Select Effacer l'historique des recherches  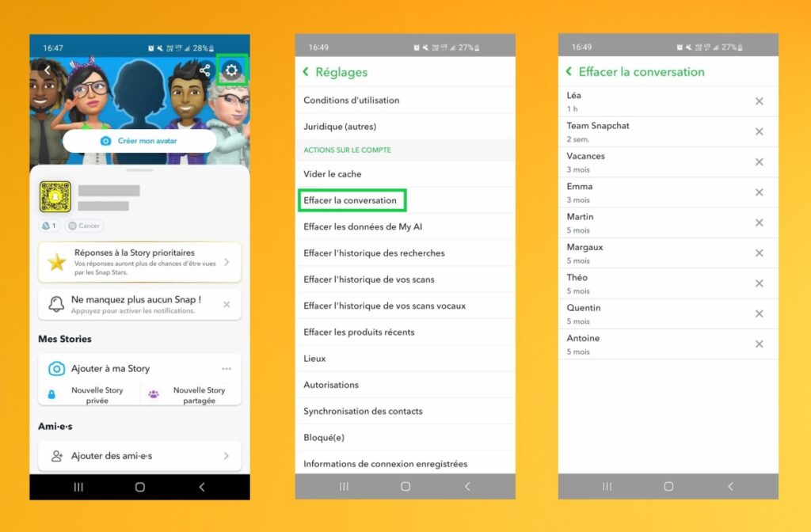405,253
